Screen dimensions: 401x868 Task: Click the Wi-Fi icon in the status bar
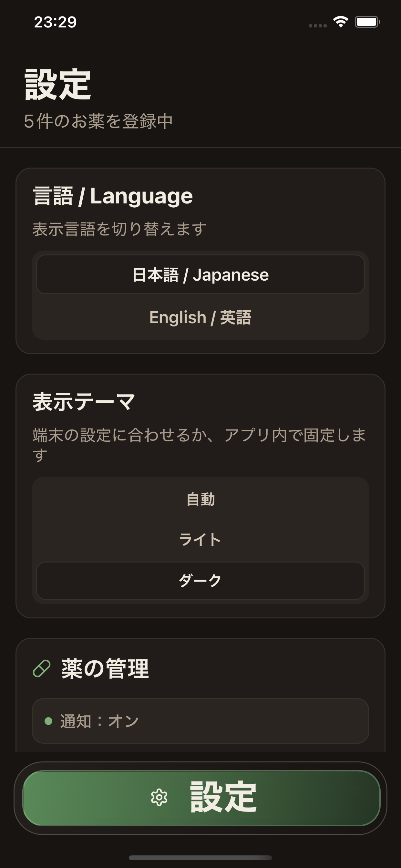tap(341, 21)
